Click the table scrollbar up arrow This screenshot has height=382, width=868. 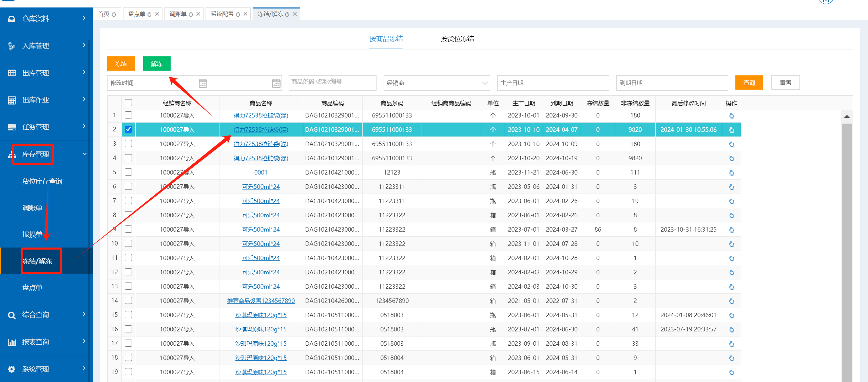tap(847, 116)
